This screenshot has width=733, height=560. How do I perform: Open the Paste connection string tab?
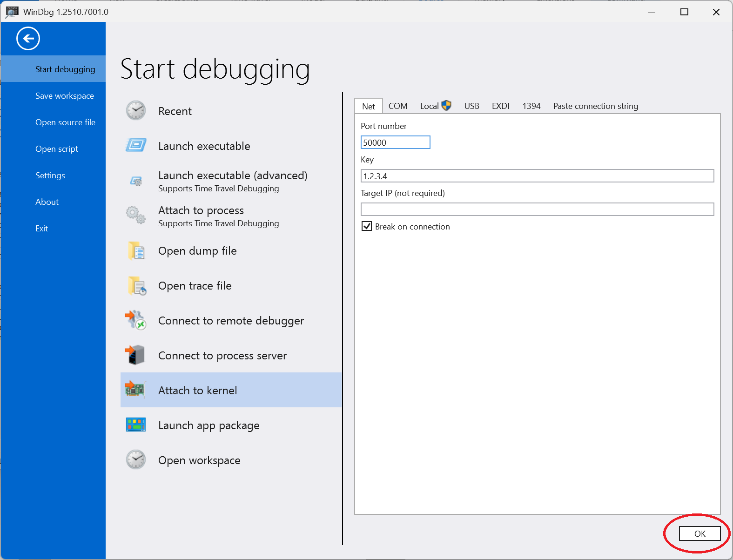click(x=596, y=106)
